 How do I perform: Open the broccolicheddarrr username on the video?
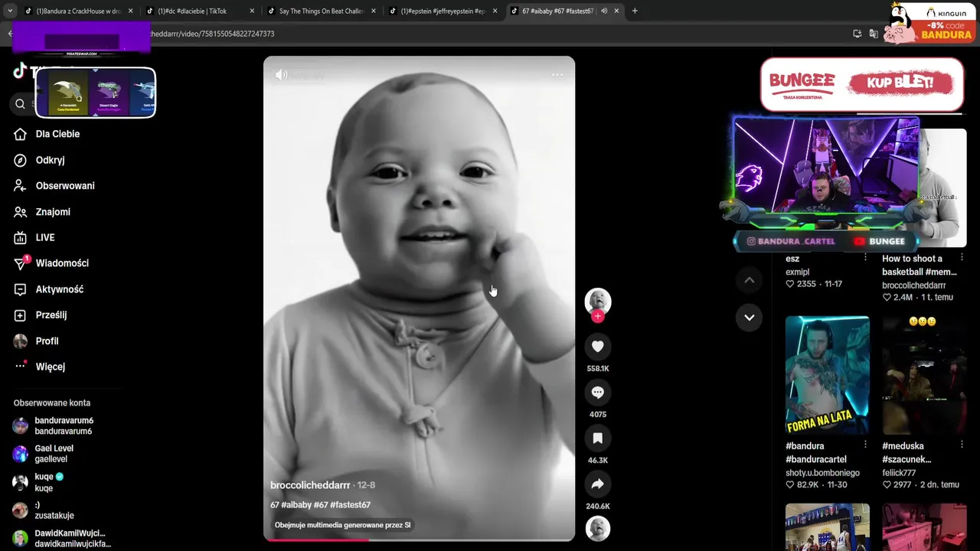pos(310,485)
